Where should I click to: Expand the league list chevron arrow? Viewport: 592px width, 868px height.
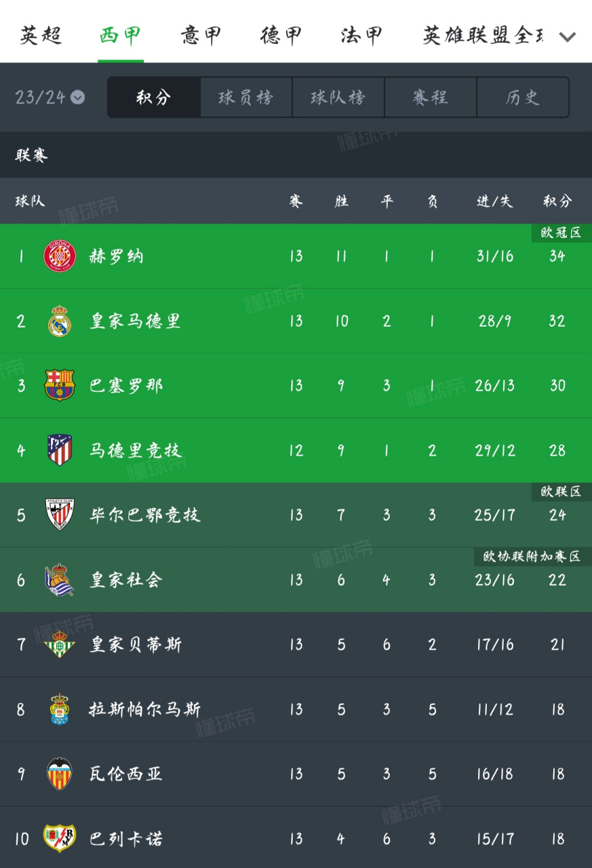click(567, 37)
